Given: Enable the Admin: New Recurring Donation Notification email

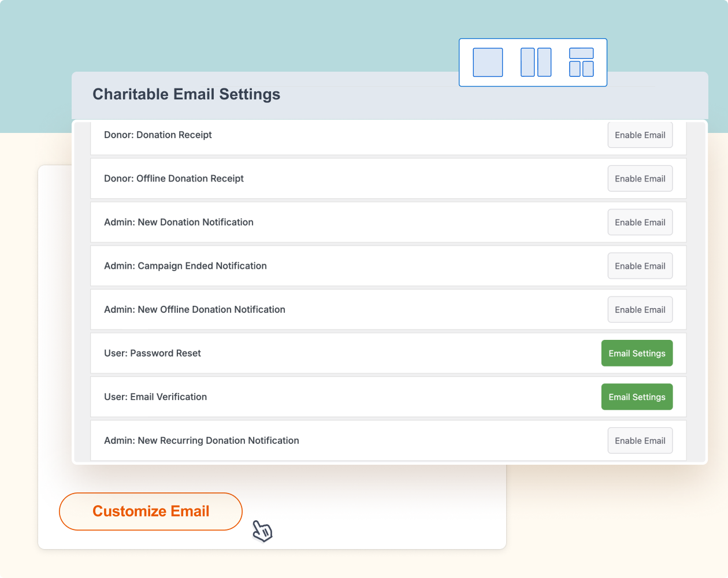Looking at the screenshot, I should [x=640, y=440].
